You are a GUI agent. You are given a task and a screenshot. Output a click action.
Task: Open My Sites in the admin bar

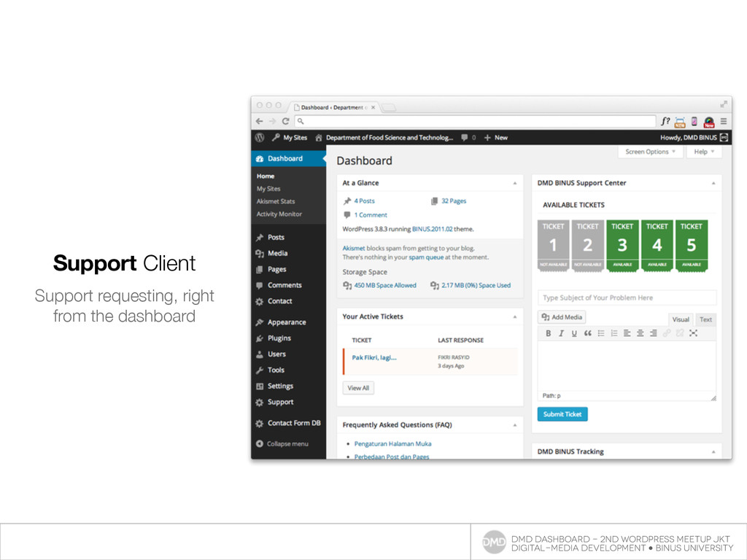coord(290,138)
